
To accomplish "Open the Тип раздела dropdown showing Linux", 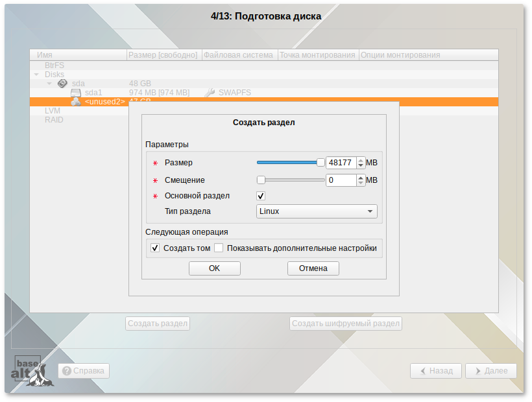I will 317,211.
